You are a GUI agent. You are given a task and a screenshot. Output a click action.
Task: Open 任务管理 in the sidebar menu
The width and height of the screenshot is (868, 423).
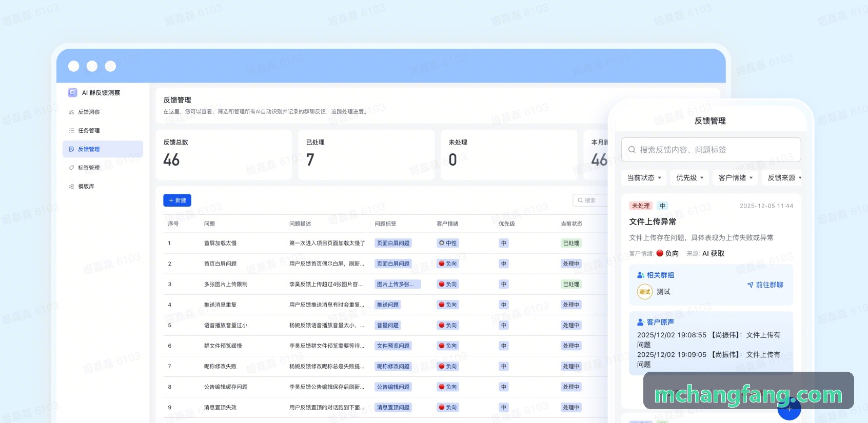click(103, 130)
